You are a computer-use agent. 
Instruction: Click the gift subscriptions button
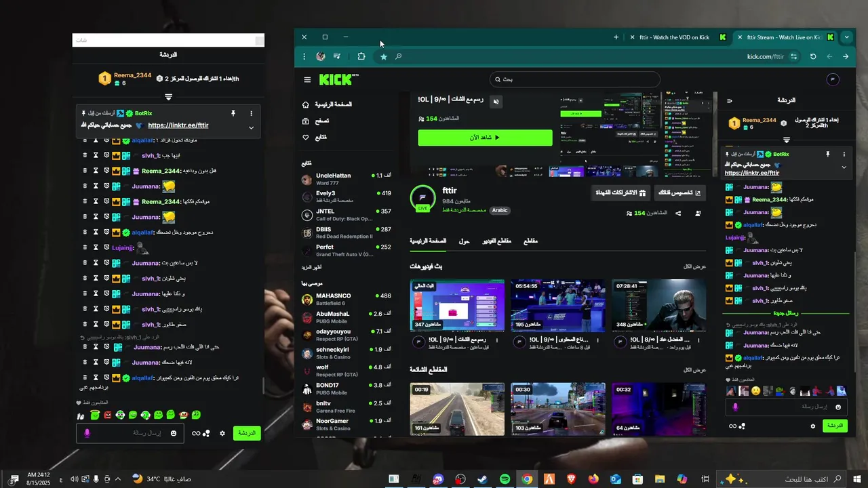pyautogui.click(x=620, y=193)
